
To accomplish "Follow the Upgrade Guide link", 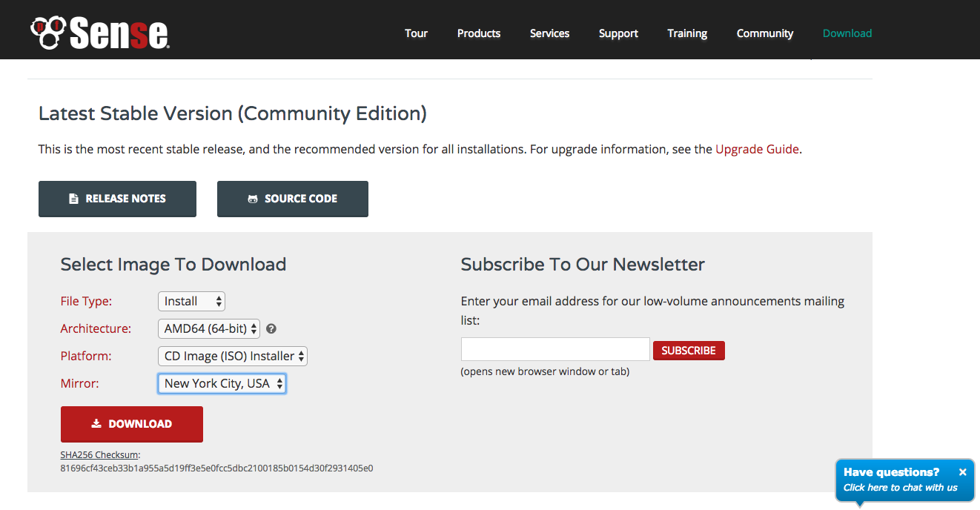I will click(756, 149).
